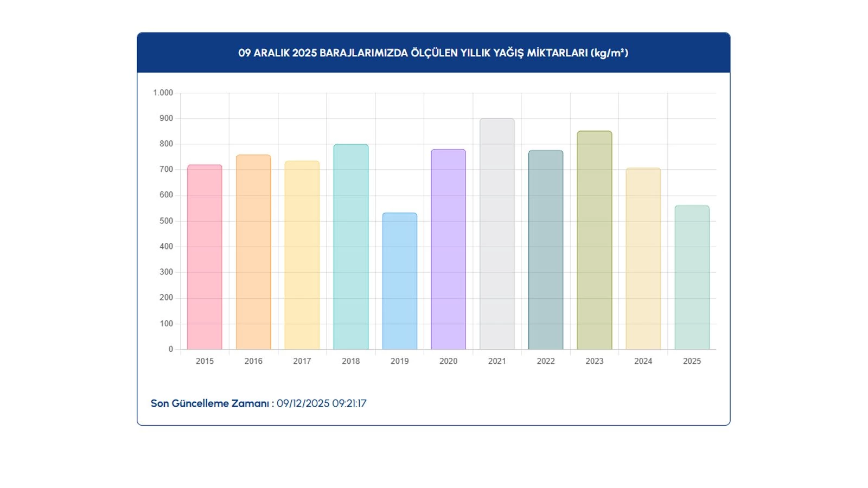Select the blue 2019 bar
Viewport: 868px width, 488px height.
pos(400,281)
